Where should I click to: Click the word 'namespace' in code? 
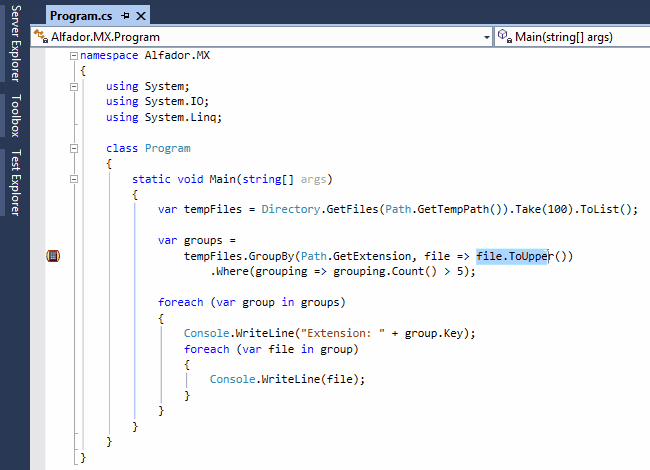[109, 56]
